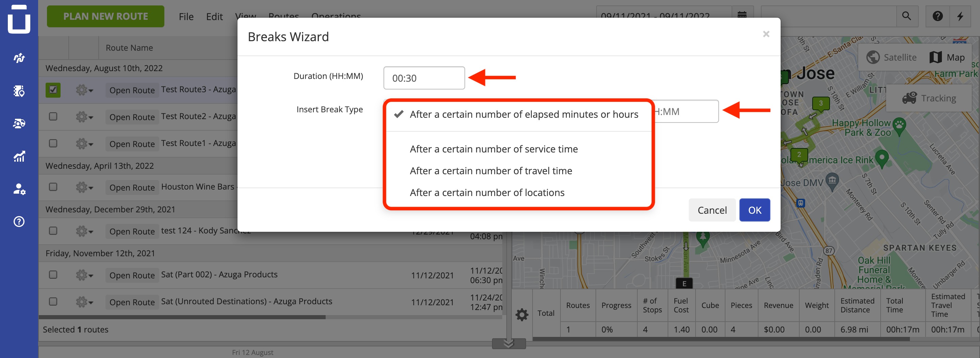The width and height of the screenshot is (980, 358).
Task: Click OK in Breaks Wizard
Action: pos(754,210)
